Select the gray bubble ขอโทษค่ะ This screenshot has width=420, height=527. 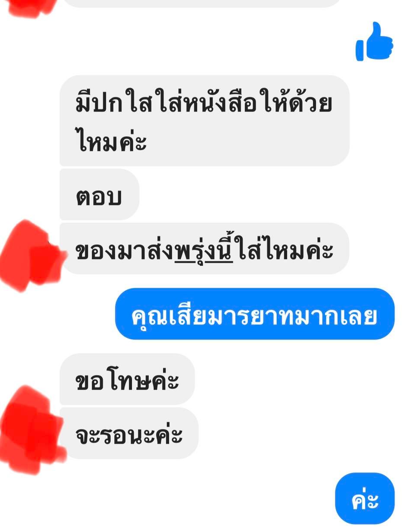pyautogui.click(x=127, y=379)
